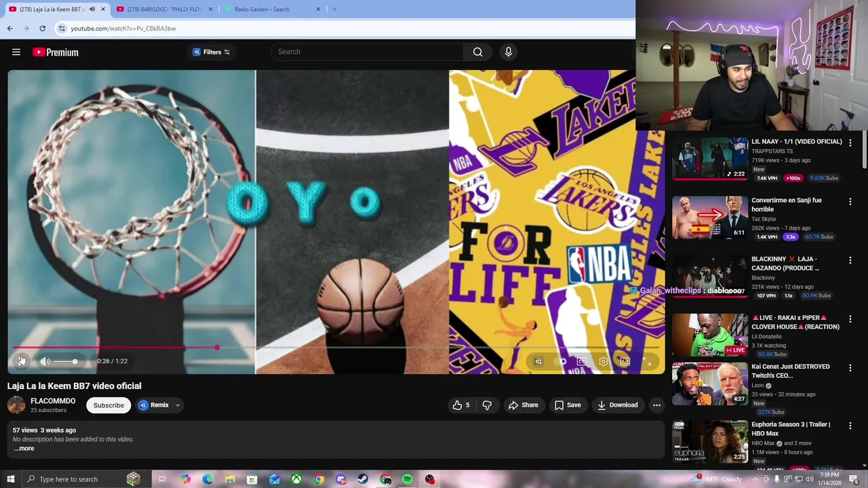The image size is (868, 488).
Task: Open the player settings gear
Action: point(604,361)
